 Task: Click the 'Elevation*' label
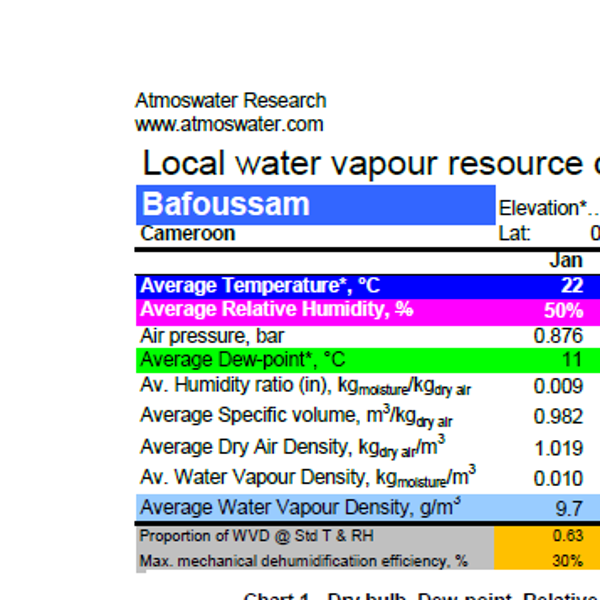pyautogui.click(x=543, y=209)
